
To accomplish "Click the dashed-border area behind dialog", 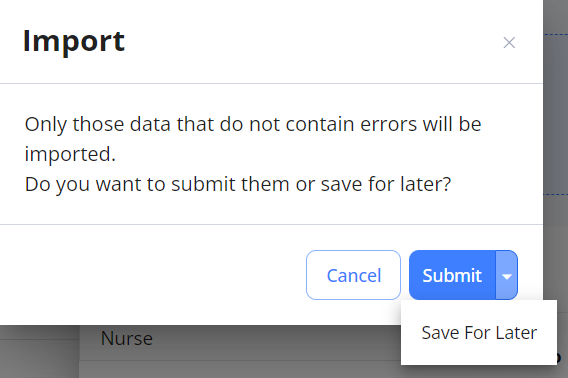I will 556,114.
